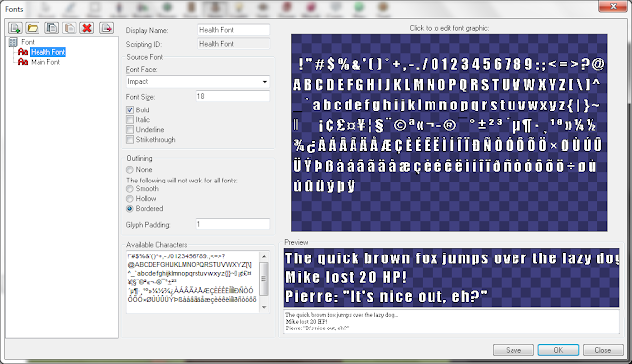This screenshot has width=632, height=364.
Task: Delete font with the red X icon
Action: click(87, 28)
